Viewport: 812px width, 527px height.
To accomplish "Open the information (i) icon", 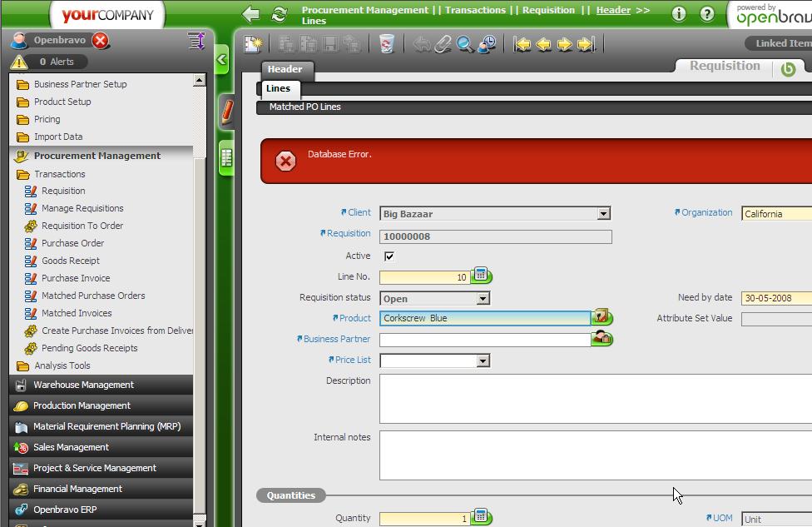I will click(679, 14).
